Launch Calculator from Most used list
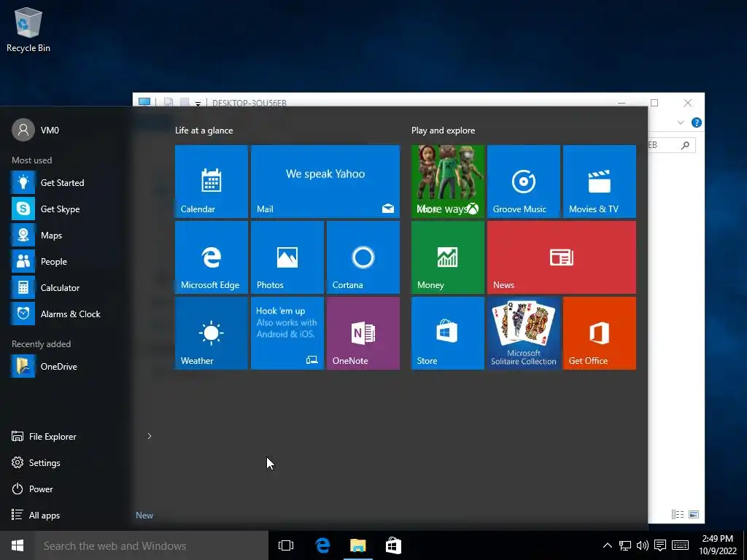Viewport: 747px width, 560px height. pos(65,287)
